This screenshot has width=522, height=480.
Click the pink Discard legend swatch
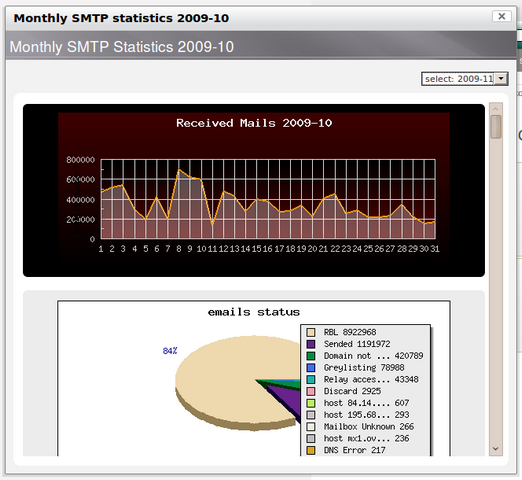(x=311, y=391)
